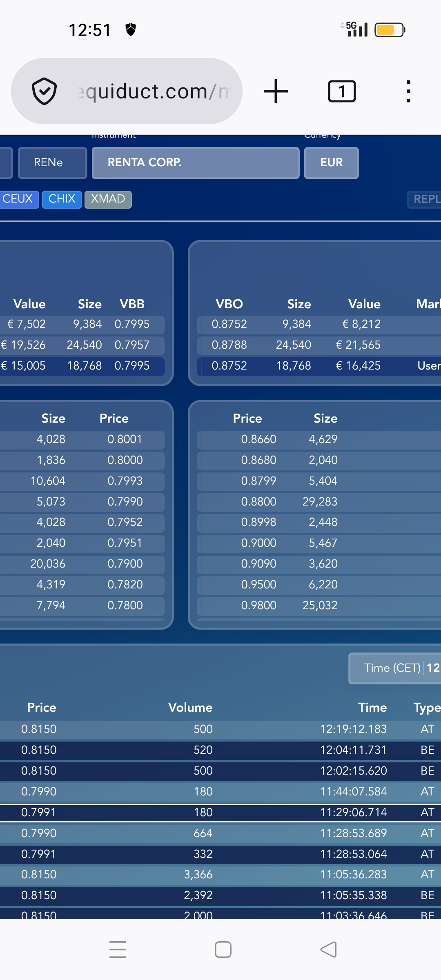Viewport: 441px width, 980px height.
Task: Open the tab switcher showing 1 tab
Action: [x=342, y=91]
